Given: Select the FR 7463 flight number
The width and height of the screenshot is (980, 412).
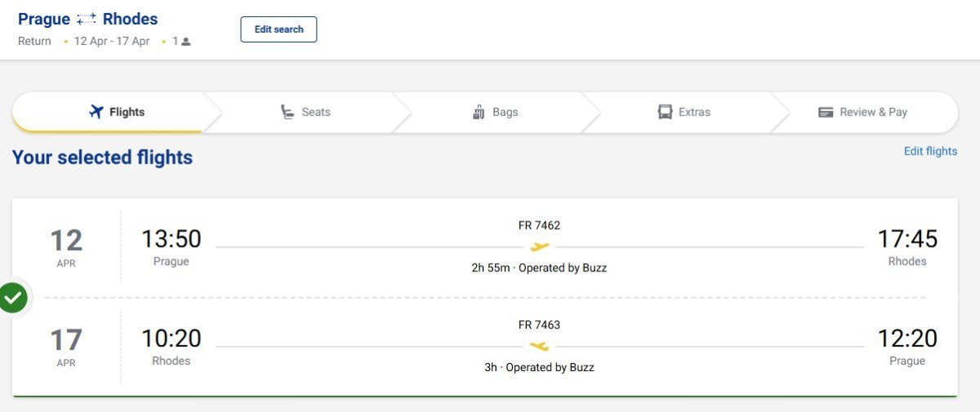Looking at the screenshot, I should pyautogui.click(x=539, y=325).
